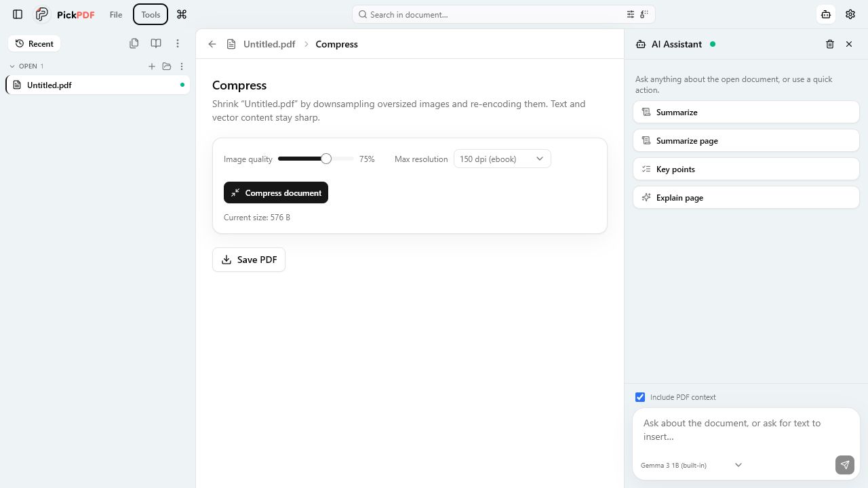Open the Max resolution dropdown

pyautogui.click(x=502, y=159)
